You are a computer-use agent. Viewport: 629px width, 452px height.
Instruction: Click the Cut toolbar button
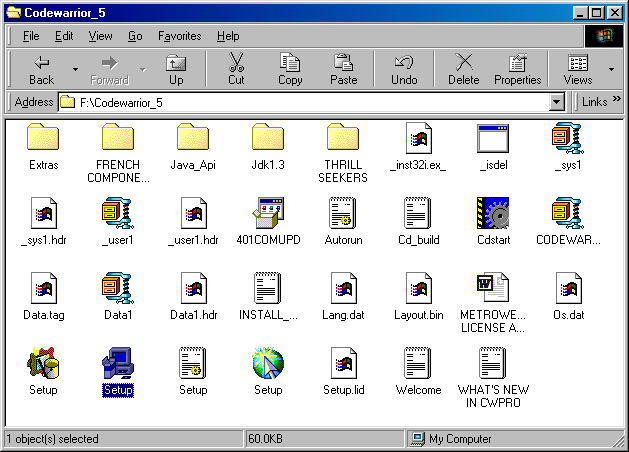click(236, 69)
